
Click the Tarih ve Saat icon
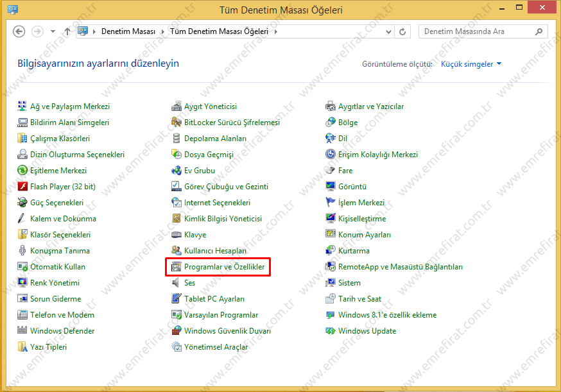pyautogui.click(x=331, y=299)
